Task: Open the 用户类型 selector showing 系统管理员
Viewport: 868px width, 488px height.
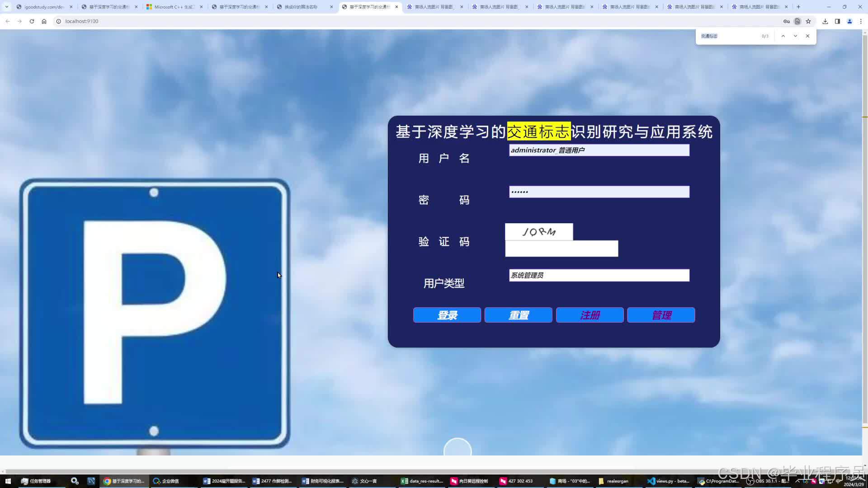Action: [x=599, y=275]
